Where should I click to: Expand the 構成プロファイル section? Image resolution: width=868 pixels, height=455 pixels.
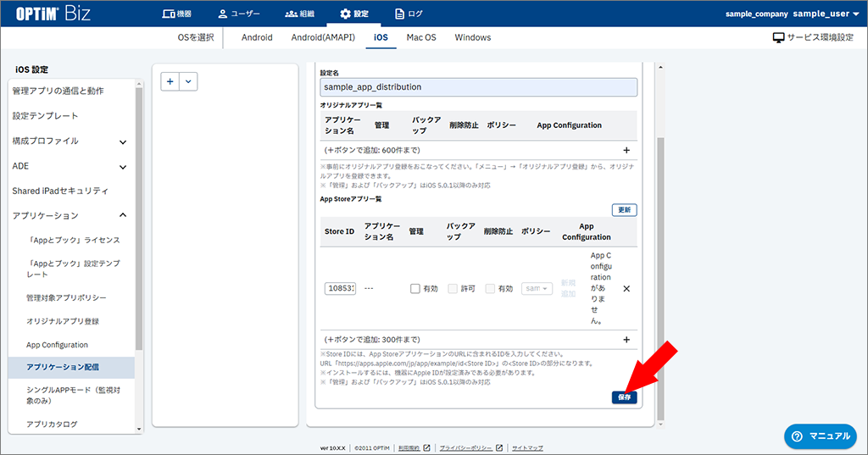pyautogui.click(x=123, y=141)
